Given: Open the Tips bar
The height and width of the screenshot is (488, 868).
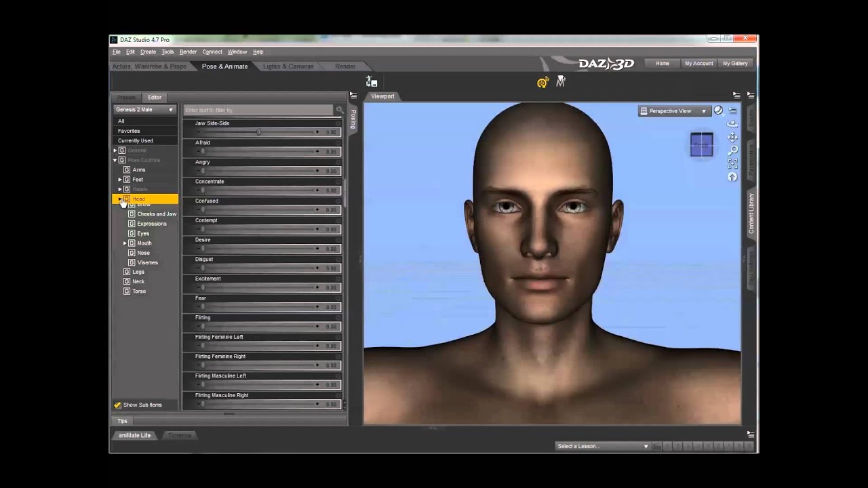Looking at the screenshot, I should click(x=122, y=421).
